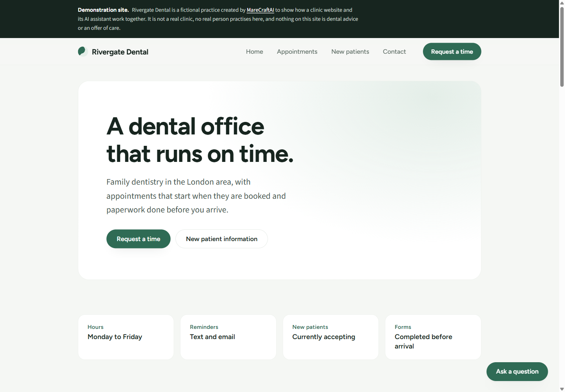The height and width of the screenshot is (392, 565).
Task: Click the page scrollbar thumb
Action: pos(562,46)
